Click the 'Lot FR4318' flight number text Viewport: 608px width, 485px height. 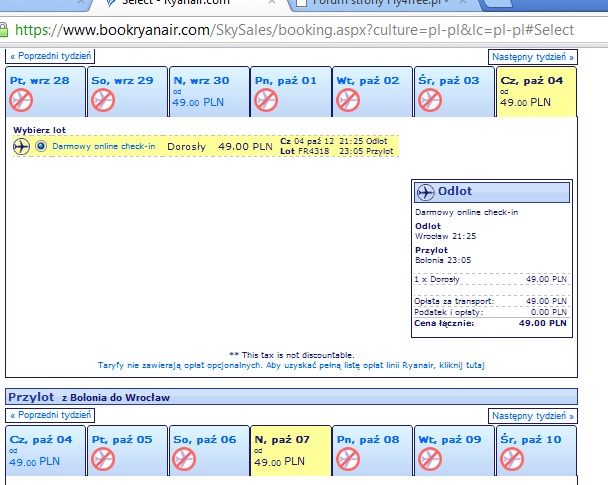[x=305, y=151]
